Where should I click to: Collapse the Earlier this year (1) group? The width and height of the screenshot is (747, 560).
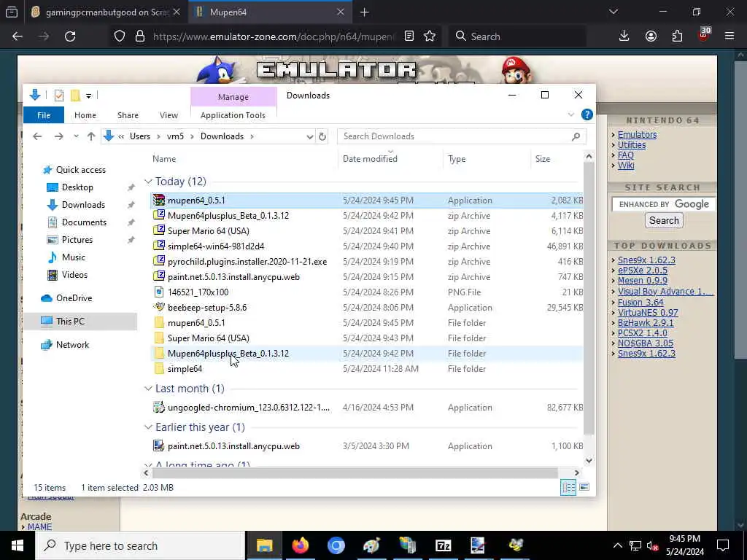tap(148, 427)
